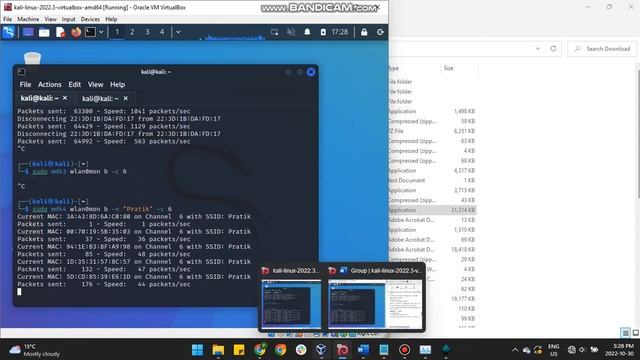Click the Windows tray volume speaker icon
Screen dimensions: 640x360
click(x=582, y=350)
